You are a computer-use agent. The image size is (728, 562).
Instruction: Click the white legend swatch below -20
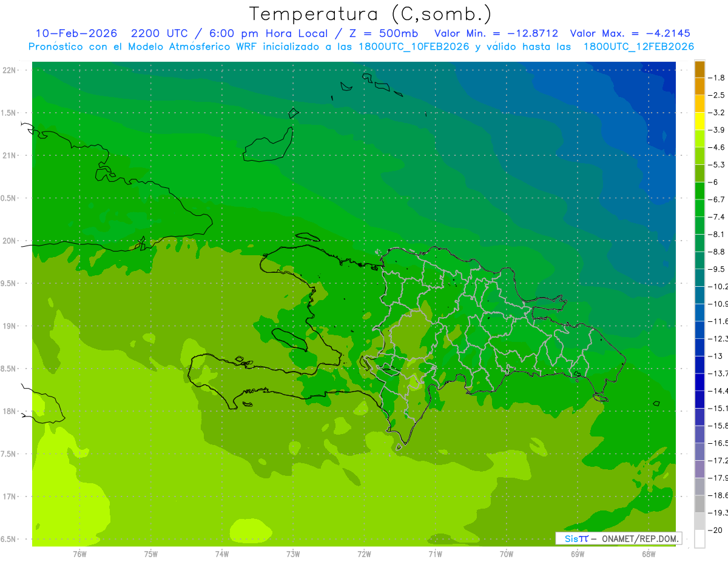pos(699,538)
